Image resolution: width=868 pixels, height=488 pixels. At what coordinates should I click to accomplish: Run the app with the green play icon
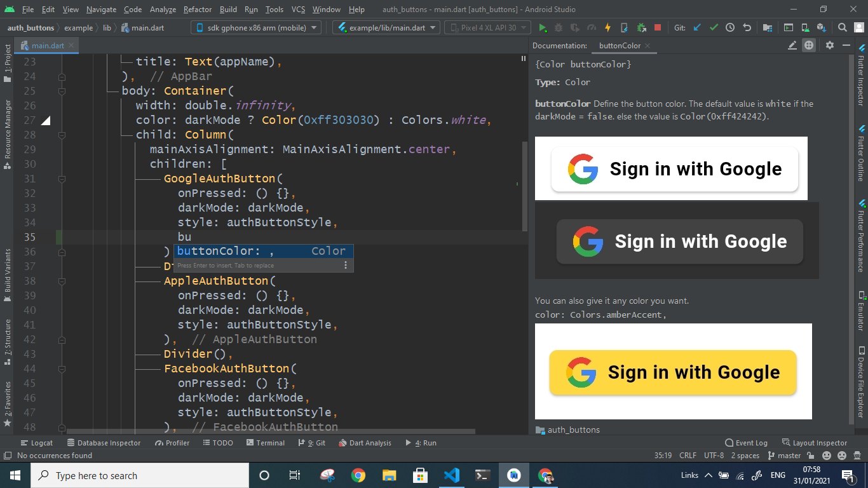543,28
